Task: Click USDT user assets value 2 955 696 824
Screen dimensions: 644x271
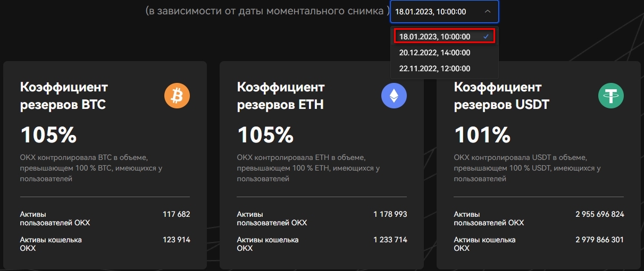Action: click(599, 214)
